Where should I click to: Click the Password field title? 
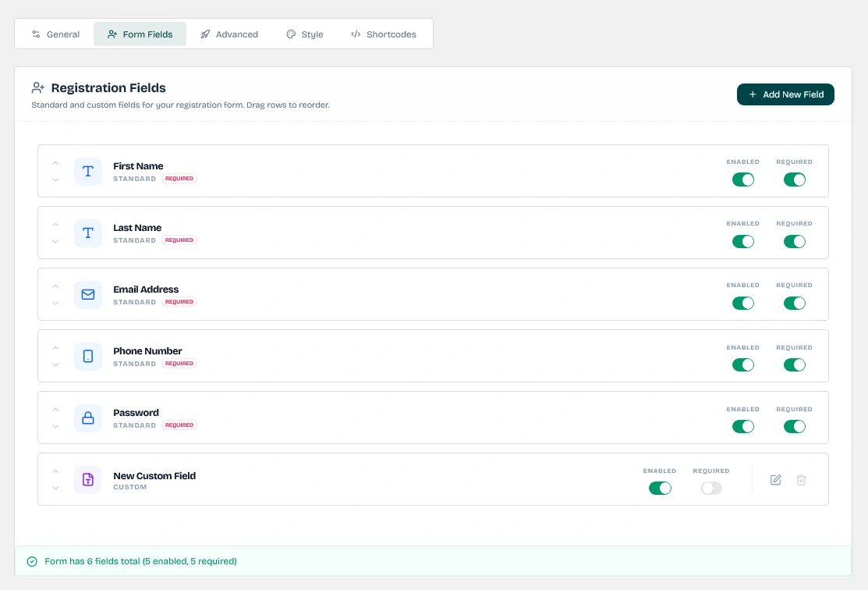pyautogui.click(x=136, y=413)
